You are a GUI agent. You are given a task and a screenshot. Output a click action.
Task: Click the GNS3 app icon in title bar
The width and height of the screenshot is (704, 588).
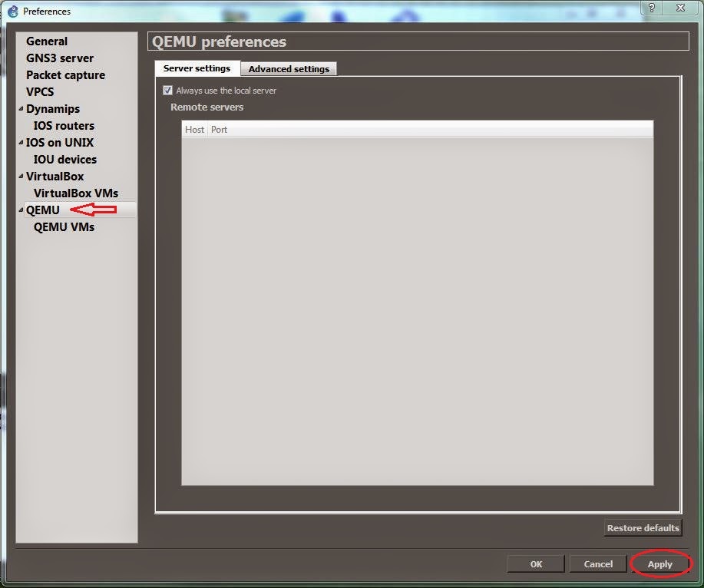[x=13, y=12]
